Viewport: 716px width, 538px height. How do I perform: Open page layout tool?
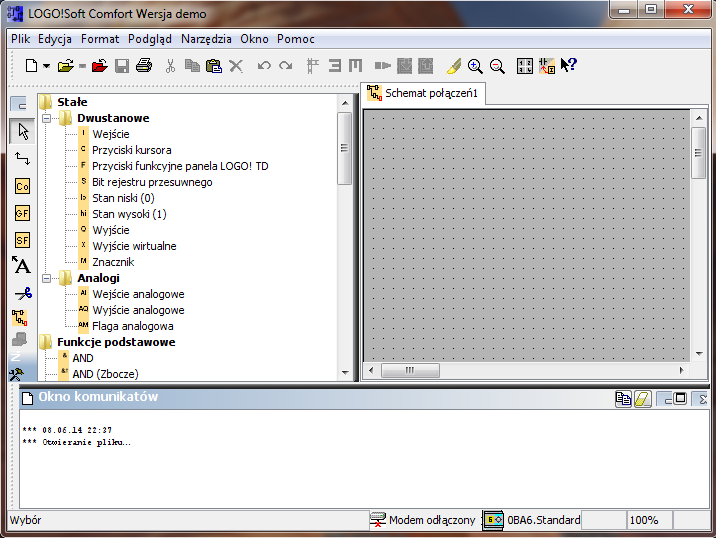click(525, 66)
